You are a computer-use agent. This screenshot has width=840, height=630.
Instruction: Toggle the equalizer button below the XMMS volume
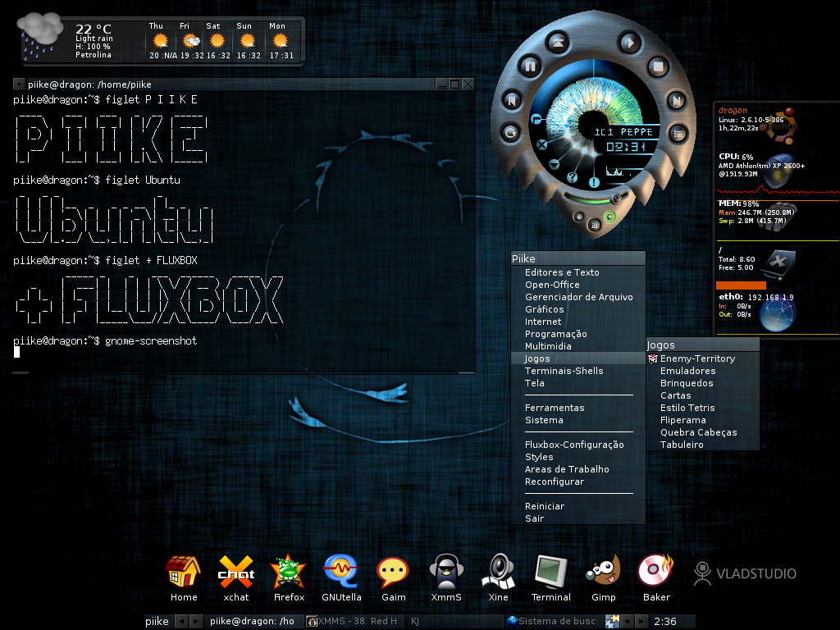[x=594, y=225]
